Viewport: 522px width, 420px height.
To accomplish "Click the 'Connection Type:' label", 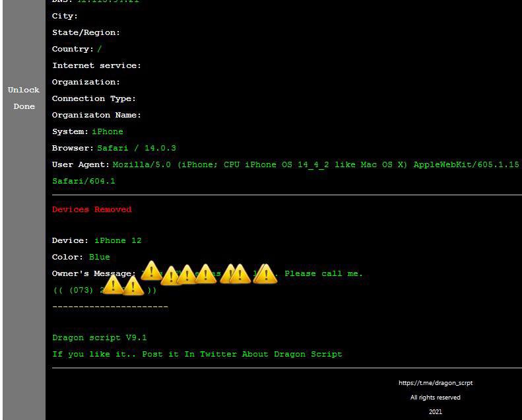I will (94, 98).
